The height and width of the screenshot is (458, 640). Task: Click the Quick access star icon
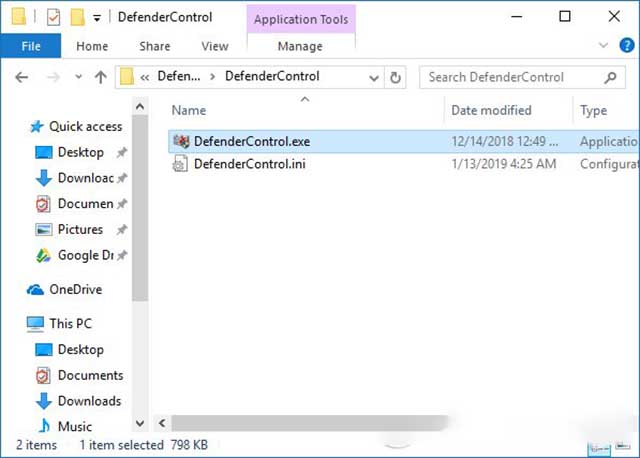[37, 127]
